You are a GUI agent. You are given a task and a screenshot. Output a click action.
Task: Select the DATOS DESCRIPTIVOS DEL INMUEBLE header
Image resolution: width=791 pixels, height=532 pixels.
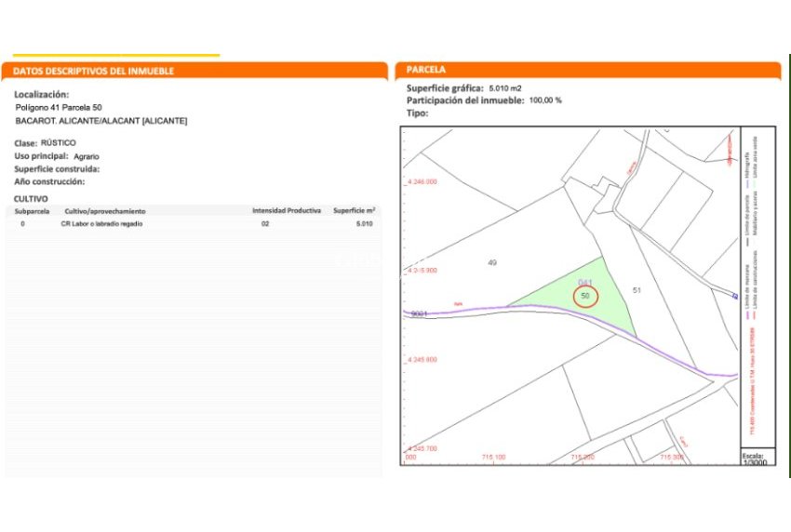click(x=95, y=71)
